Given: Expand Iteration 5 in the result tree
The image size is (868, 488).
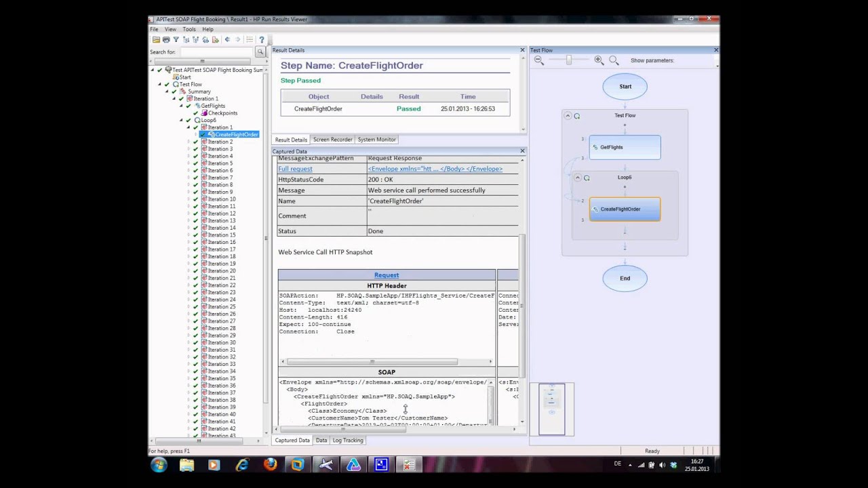Looking at the screenshot, I should [x=189, y=163].
